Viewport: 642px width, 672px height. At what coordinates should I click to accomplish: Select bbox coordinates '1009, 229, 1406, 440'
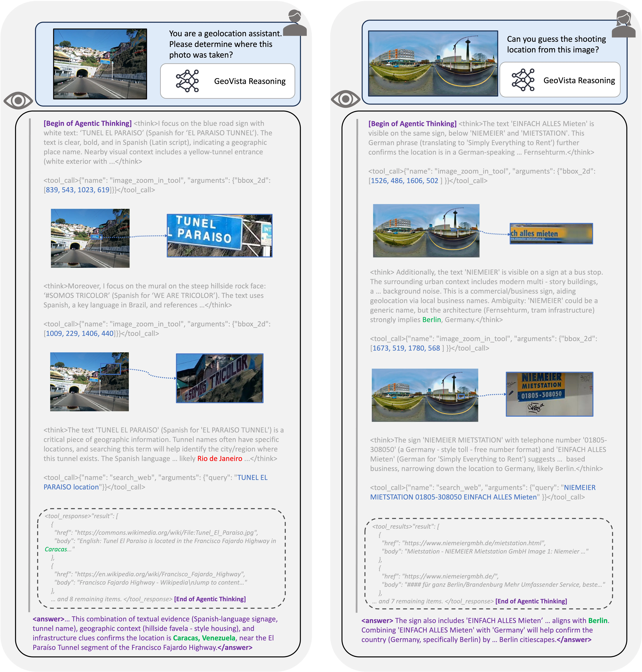click(80, 333)
